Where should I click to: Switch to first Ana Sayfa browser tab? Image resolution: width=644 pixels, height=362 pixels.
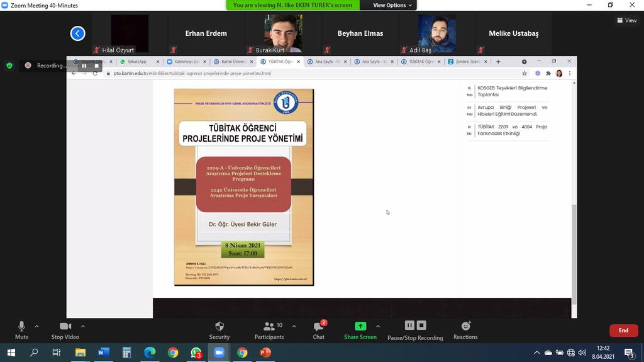point(326,61)
